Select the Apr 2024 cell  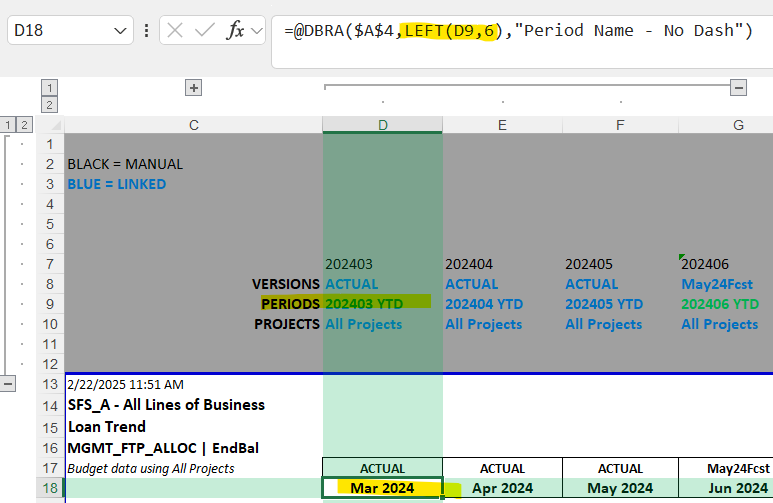[x=502, y=488]
